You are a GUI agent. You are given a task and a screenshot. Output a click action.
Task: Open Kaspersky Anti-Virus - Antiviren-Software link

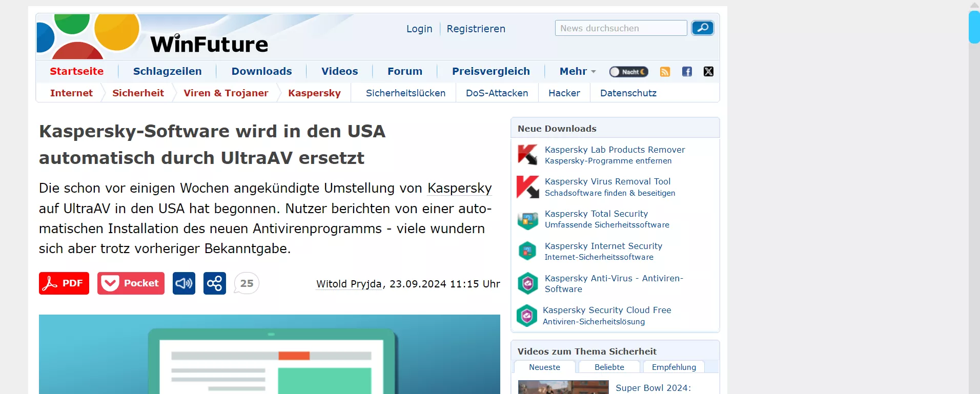(614, 283)
